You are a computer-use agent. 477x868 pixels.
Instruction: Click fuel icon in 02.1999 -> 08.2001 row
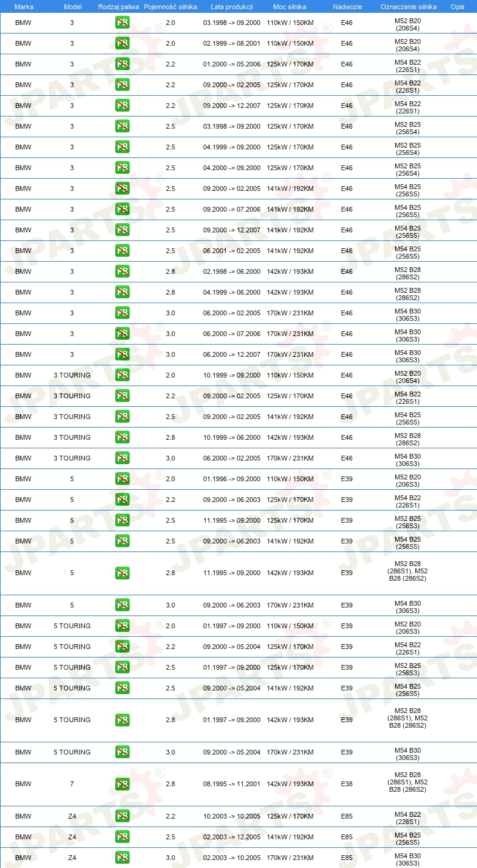(x=122, y=43)
